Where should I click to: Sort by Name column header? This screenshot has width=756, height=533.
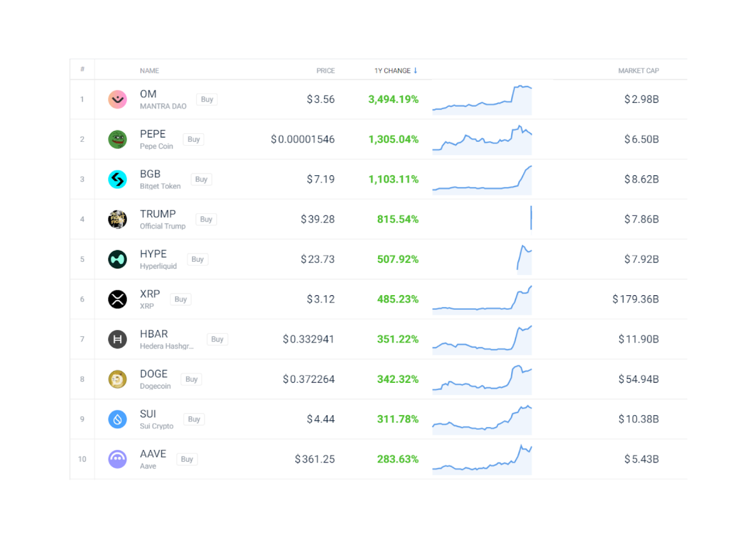pos(149,71)
